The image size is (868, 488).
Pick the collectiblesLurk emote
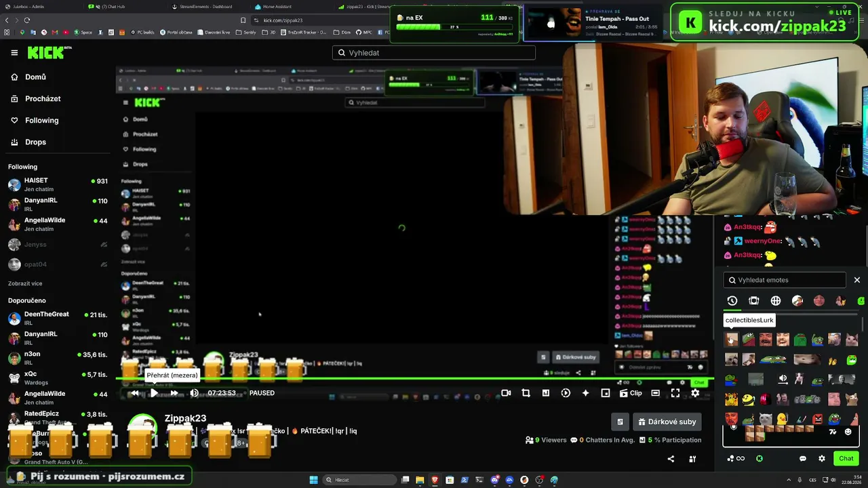pyautogui.click(x=732, y=340)
